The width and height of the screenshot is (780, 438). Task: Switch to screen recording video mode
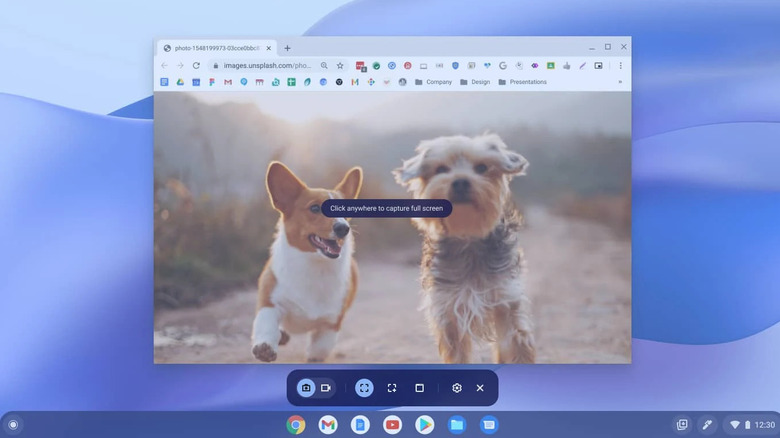[x=326, y=388]
